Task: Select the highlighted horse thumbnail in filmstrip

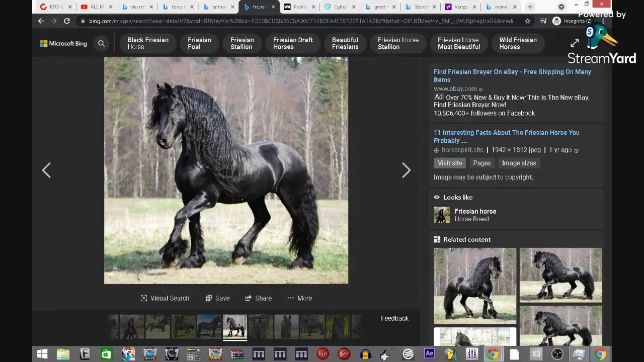Action: point(235,326)
